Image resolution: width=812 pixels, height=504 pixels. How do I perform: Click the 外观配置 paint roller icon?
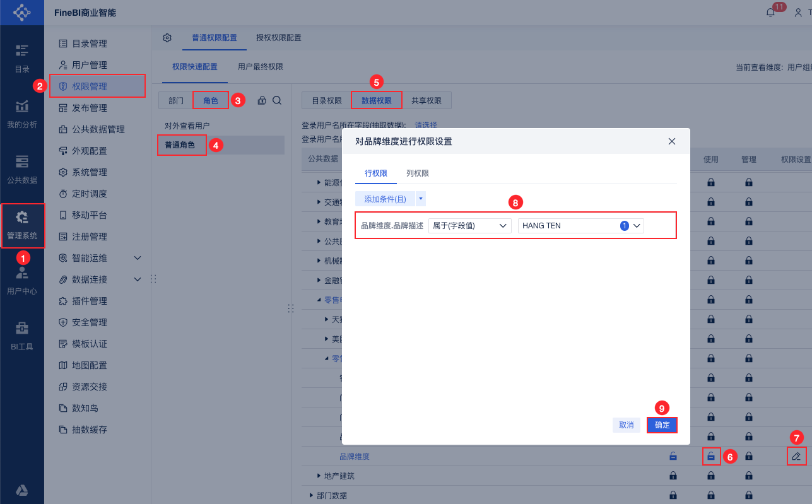pos(62,151)
